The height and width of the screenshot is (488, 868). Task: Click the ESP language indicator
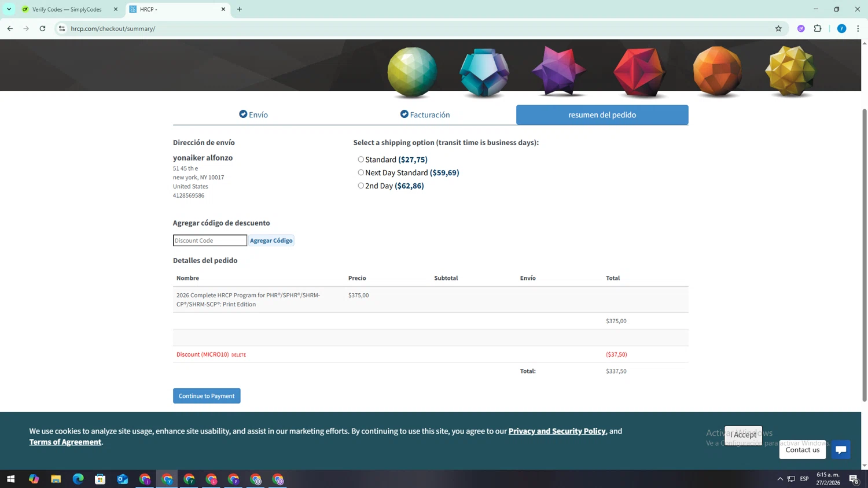(x=804, y=479)
